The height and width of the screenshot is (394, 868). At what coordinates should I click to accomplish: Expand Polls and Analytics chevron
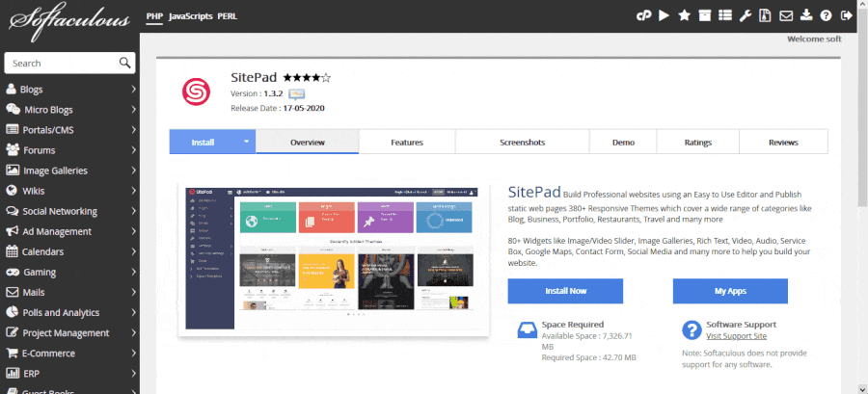(x=133, y=312)
